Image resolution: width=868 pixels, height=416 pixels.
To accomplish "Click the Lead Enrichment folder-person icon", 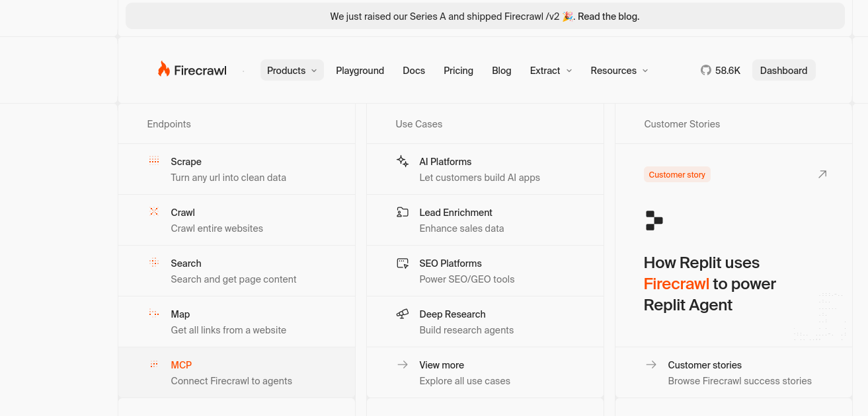I will tap(403, 212).
